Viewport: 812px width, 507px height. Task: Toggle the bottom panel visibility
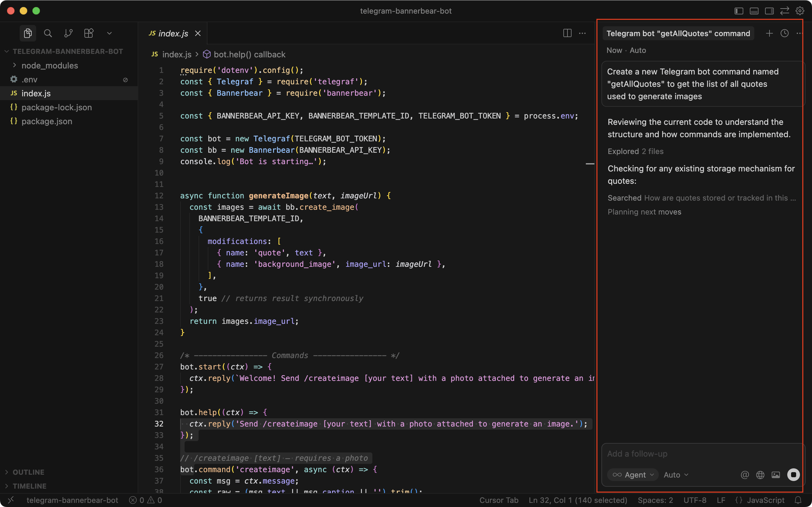(x=754, y=11)
